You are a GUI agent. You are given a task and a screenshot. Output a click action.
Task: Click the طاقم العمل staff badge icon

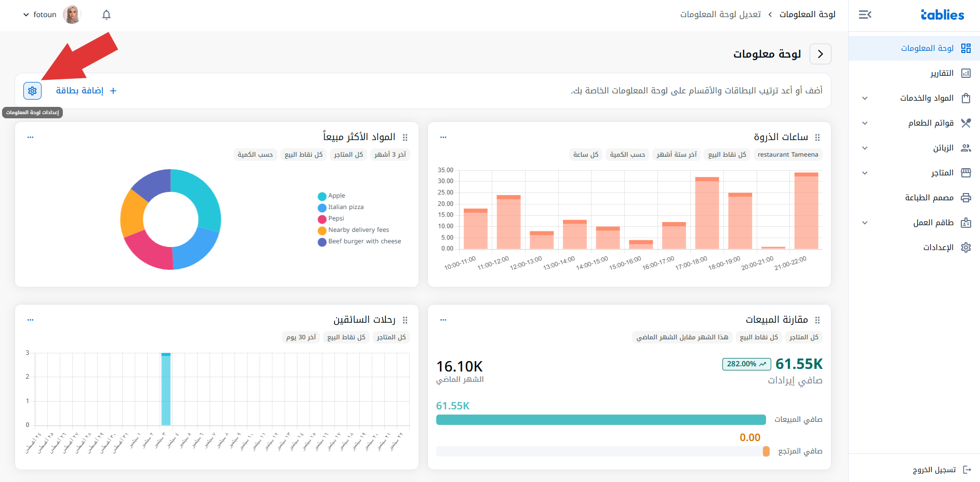click(x=966, y=223)
